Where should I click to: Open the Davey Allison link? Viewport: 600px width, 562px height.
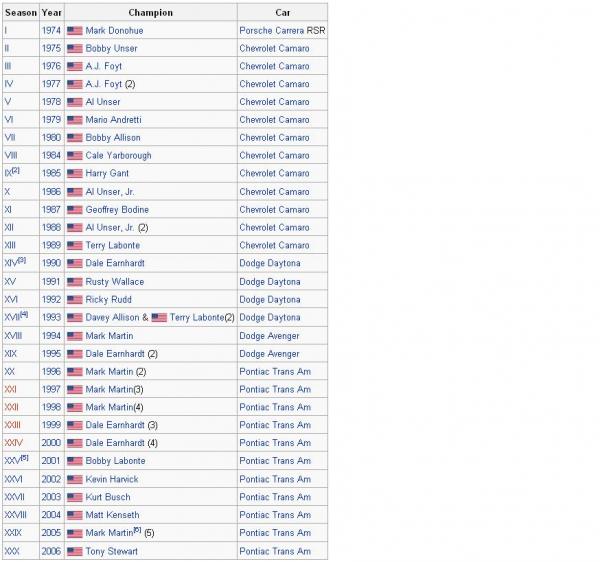pos(112,318)
